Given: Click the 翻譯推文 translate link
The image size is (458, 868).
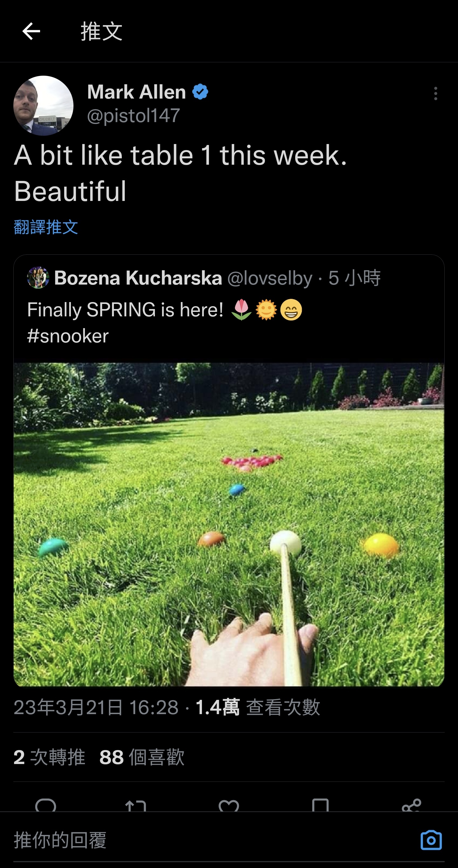Looking at the screenshot, I should tap(46, 227).
